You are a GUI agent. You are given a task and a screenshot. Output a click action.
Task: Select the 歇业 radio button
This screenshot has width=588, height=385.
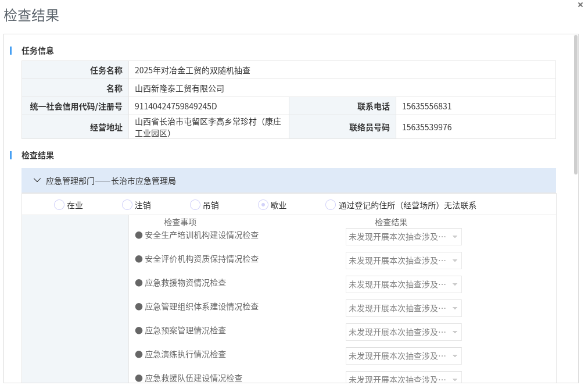[x=263, y=205]
